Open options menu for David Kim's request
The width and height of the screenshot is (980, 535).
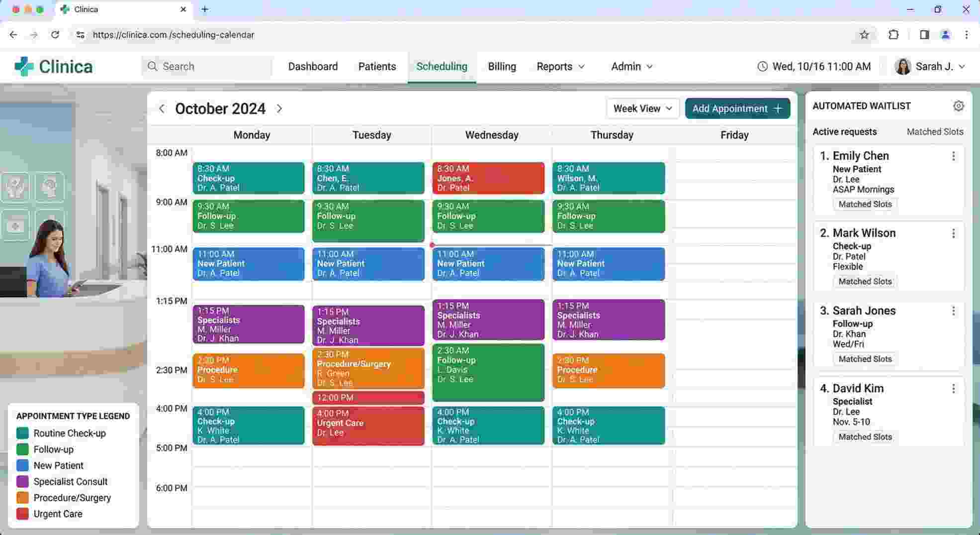pos(954,388)
